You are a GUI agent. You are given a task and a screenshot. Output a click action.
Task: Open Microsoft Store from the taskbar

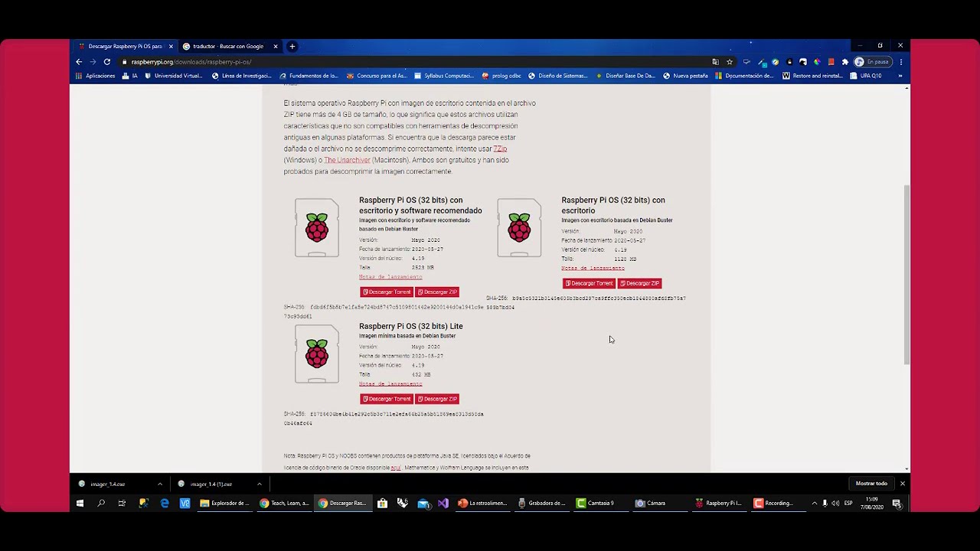click(x=382, y=504)
